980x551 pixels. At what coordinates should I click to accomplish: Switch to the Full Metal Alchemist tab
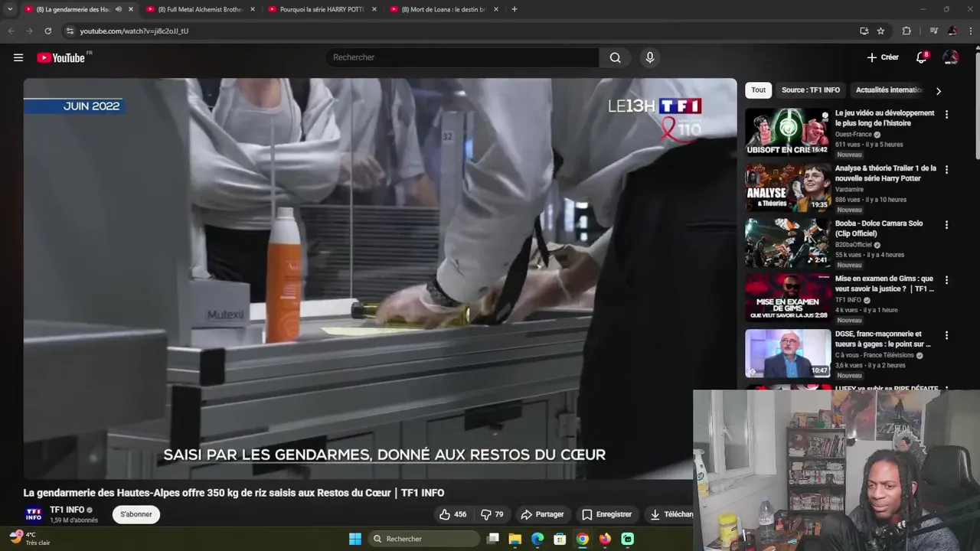(201, 9)
